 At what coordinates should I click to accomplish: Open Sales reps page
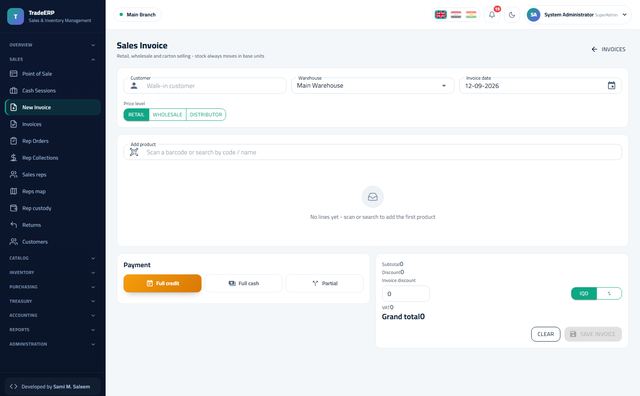click(53, 174)
